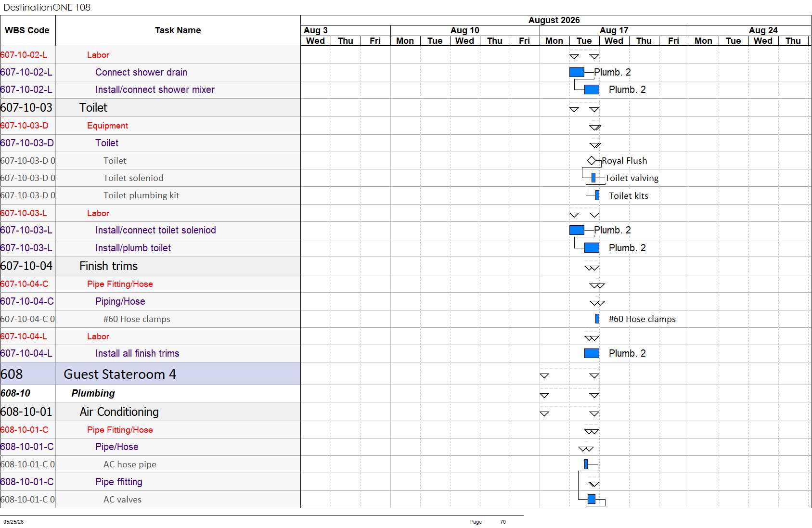Click the Toilet valving bar in the chart
This screenshot has height=528, width=812.
593,178
